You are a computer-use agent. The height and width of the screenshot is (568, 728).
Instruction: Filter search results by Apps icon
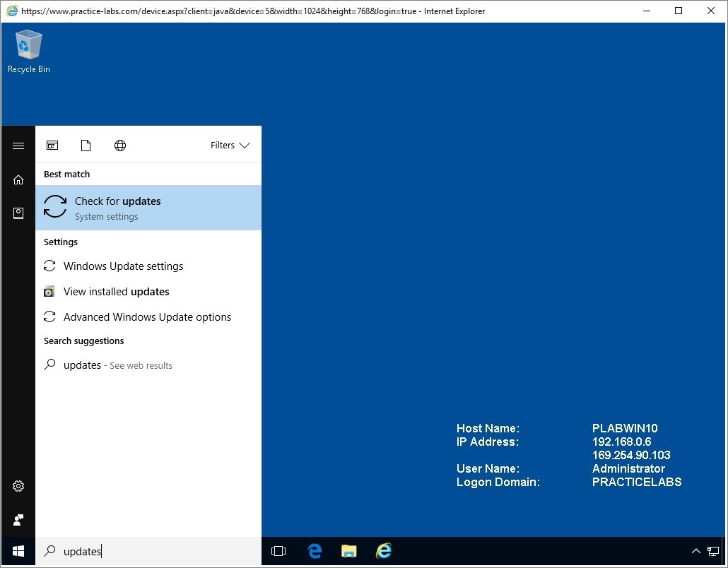click(52, 146)
